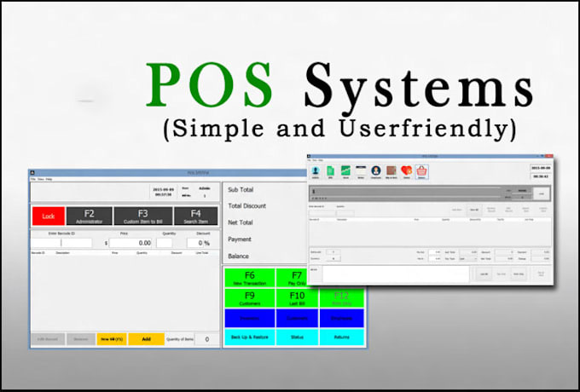The width and height of the screenshot is (580, 392).
Task: Open F9 Customers green button
Action: tap(250, 298)
